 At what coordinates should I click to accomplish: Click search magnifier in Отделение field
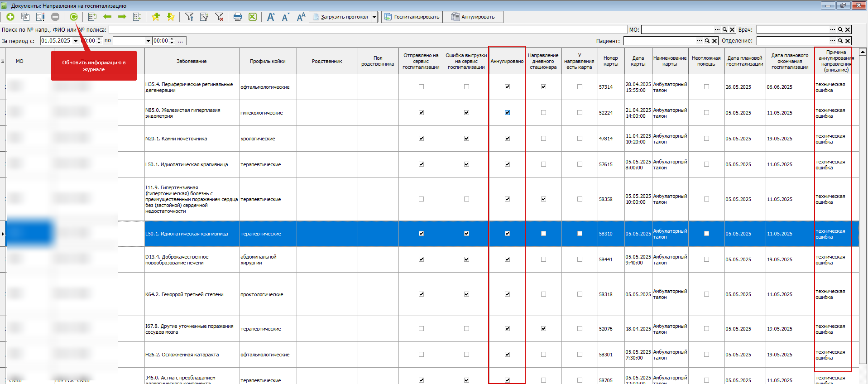tap(840, 41)
